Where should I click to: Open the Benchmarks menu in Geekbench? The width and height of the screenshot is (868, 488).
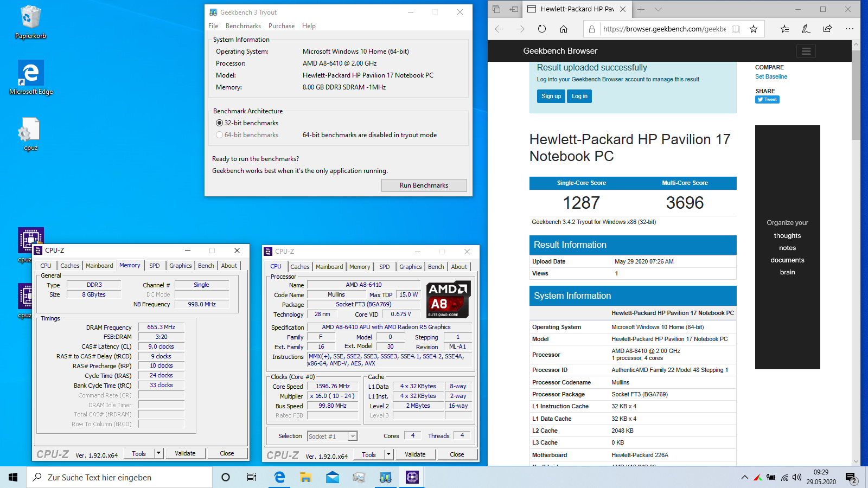point(243,26)
